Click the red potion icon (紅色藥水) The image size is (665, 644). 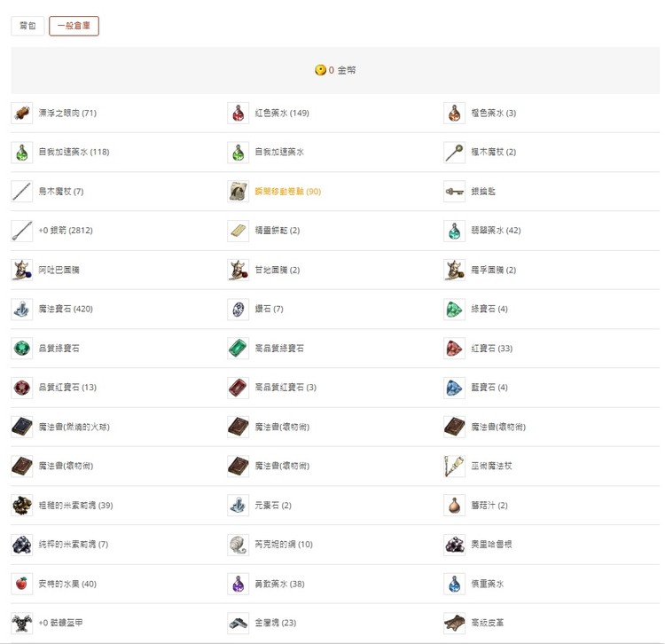[x=239, y=113]
